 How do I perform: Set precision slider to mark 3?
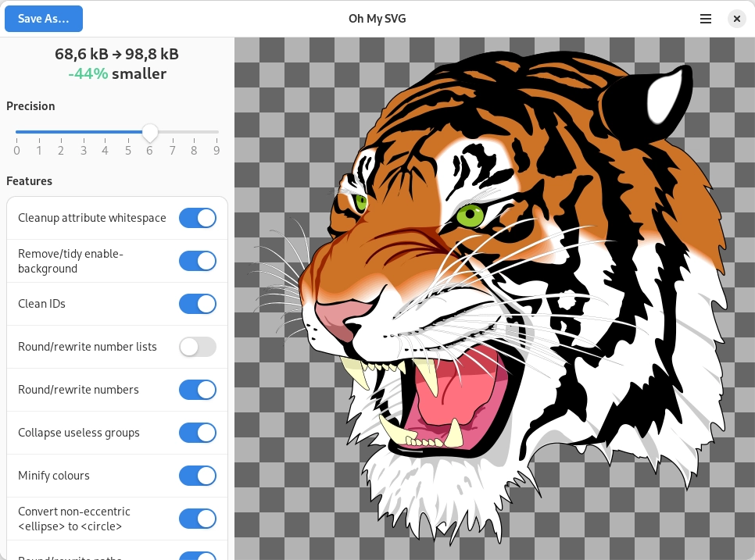click(x=84, y=132)
